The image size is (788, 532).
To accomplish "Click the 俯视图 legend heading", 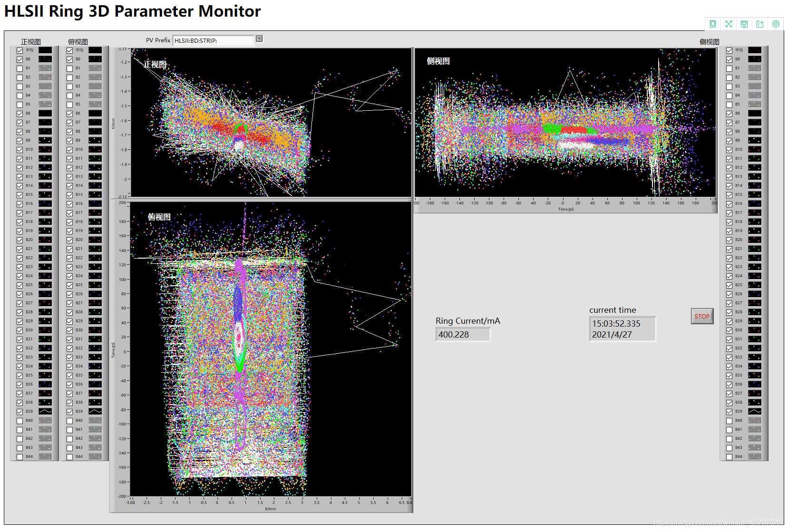I will (x=78, y=42).
